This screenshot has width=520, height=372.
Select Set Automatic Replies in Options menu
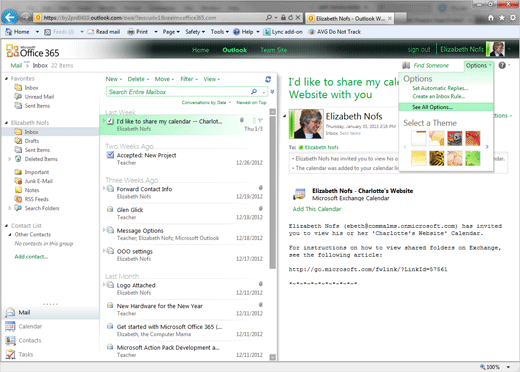440,88
